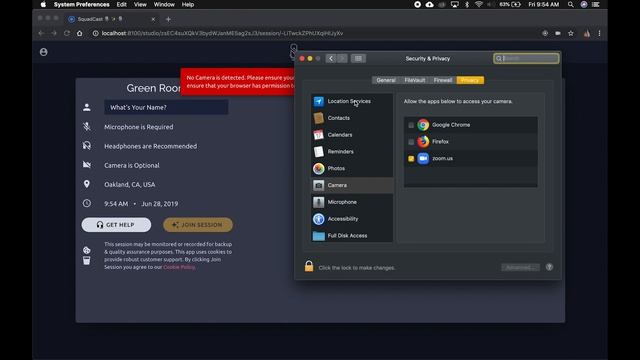The height and width of the screenshot is (360, 640).
Task: Click the headphones icon
Action: [x=87, y=146]
